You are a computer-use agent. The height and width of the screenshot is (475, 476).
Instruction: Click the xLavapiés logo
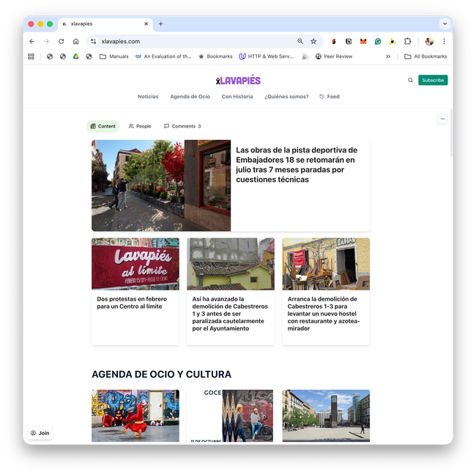coord(238,80)
